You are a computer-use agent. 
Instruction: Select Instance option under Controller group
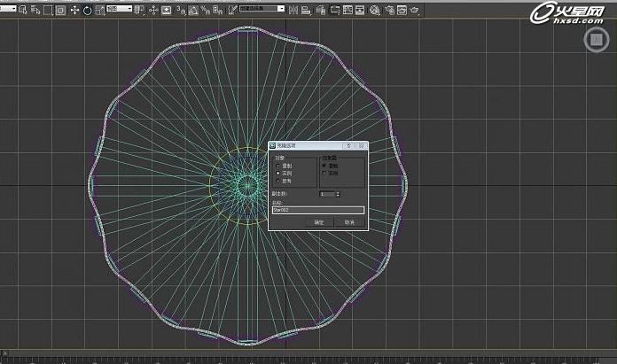(324, 173)
